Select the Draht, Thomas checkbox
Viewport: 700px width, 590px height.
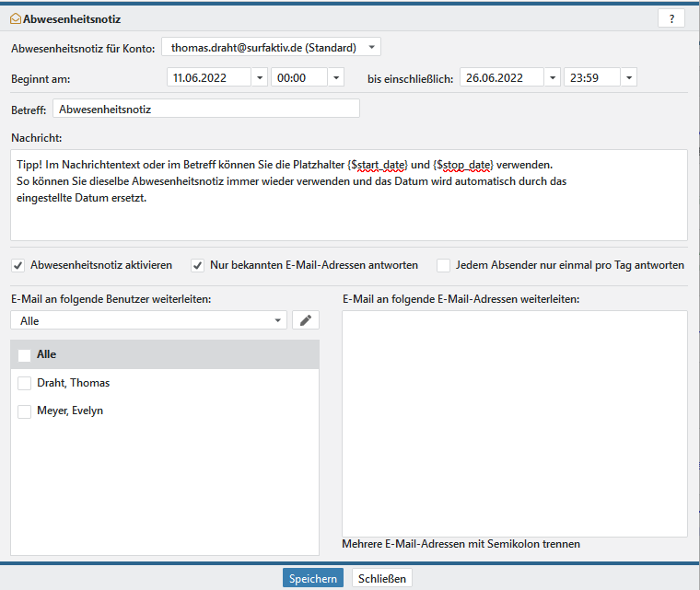point(24,383)
